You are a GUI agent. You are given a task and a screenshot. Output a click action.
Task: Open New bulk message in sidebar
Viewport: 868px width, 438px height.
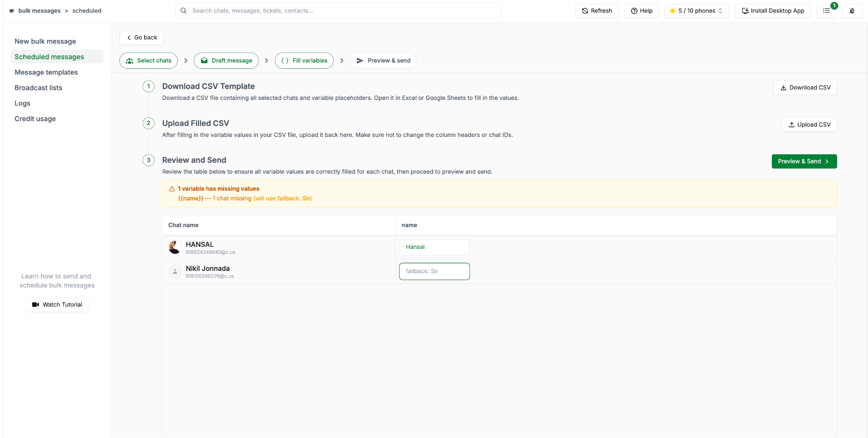45,41
